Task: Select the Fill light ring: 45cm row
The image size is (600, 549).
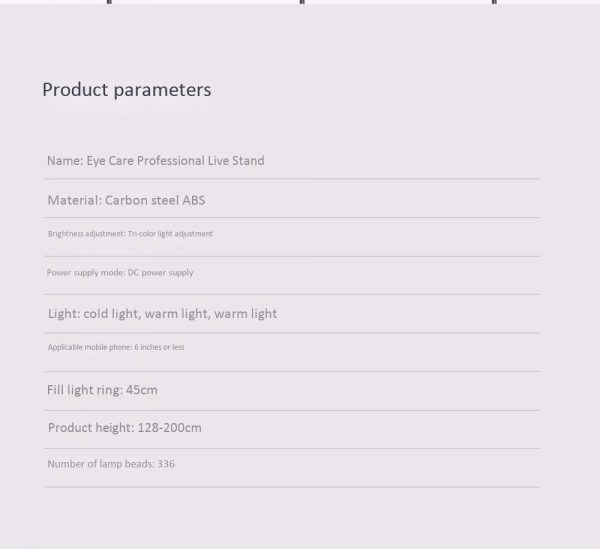Action: (292, 391)
